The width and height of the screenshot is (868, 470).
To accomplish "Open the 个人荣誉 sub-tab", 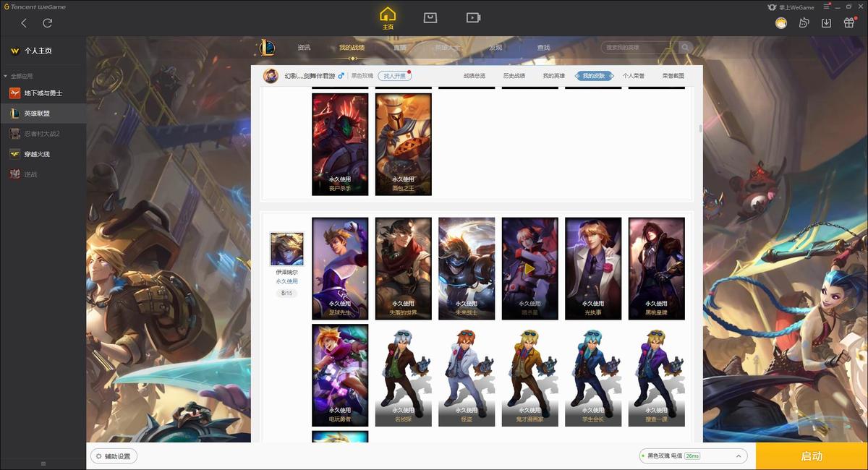I will (x=634, y=76).
